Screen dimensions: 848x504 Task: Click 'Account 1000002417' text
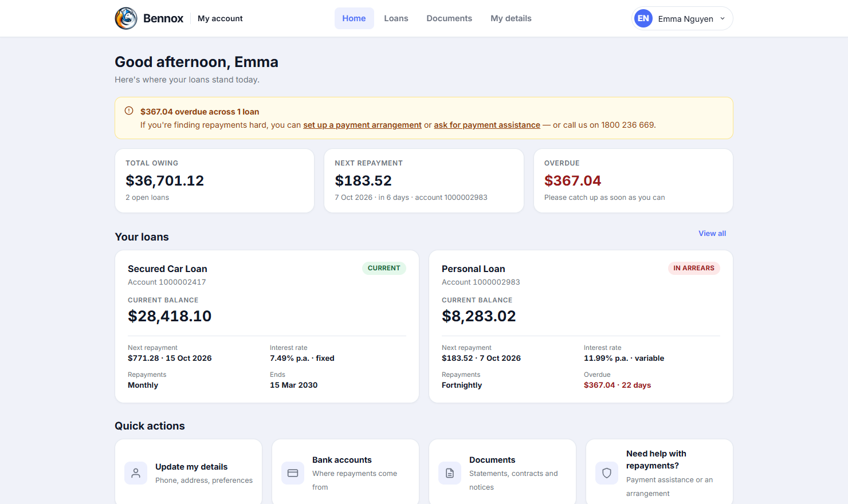coord(167,282)
